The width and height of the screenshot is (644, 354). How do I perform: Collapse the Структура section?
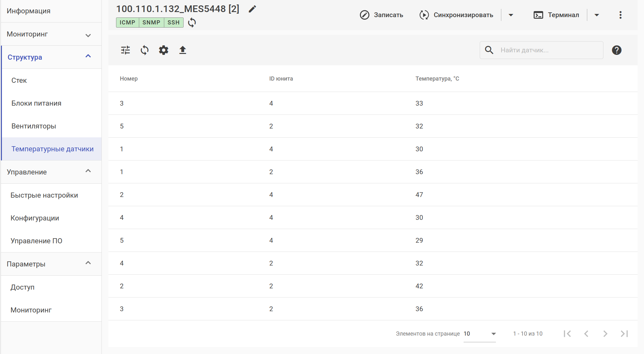[x=88, y=56]
